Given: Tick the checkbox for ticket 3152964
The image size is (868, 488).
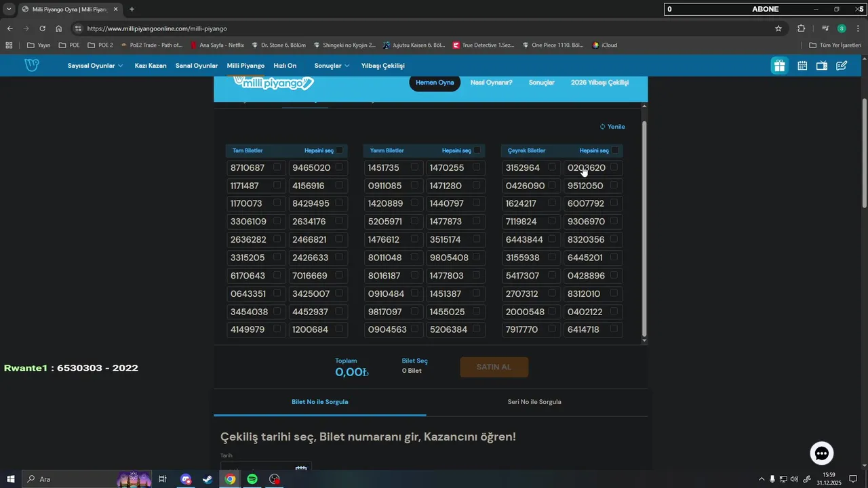Looking at the screenshot, I should 552,167.
